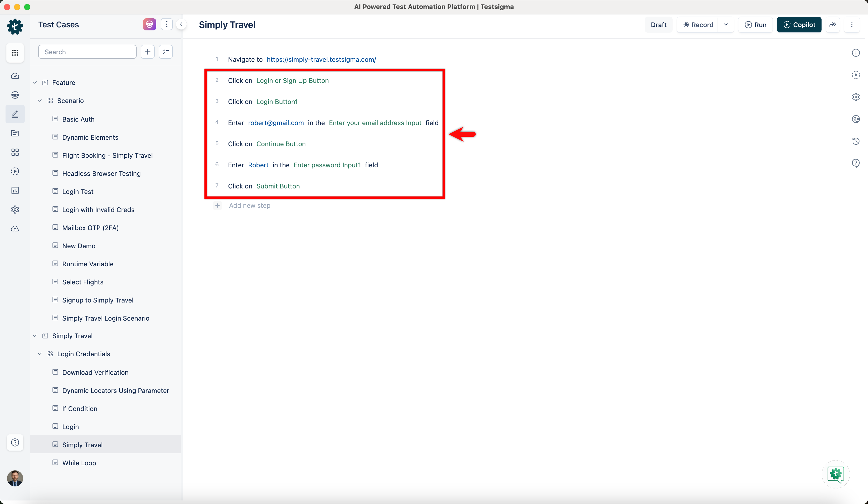Select the Submit Button element in step 7
This screenshot has width=868, height=504.
tap(278, 186)
